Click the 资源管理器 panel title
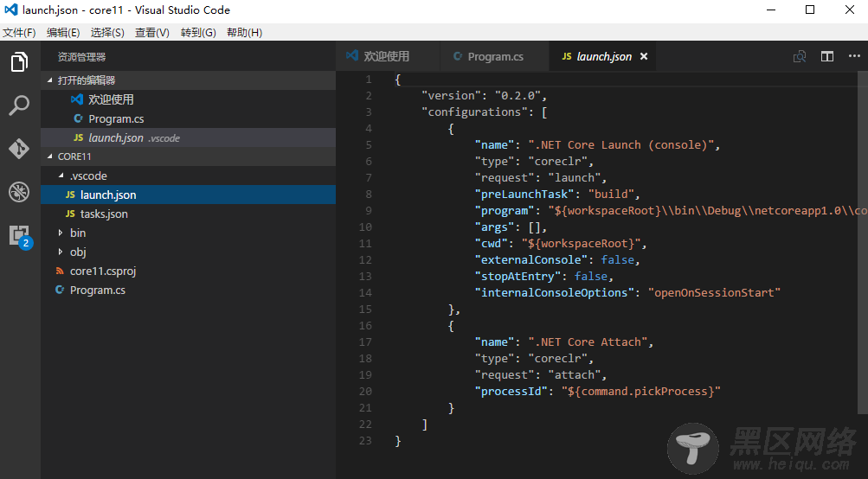868x479 pixels. click(x=81, y=57)
